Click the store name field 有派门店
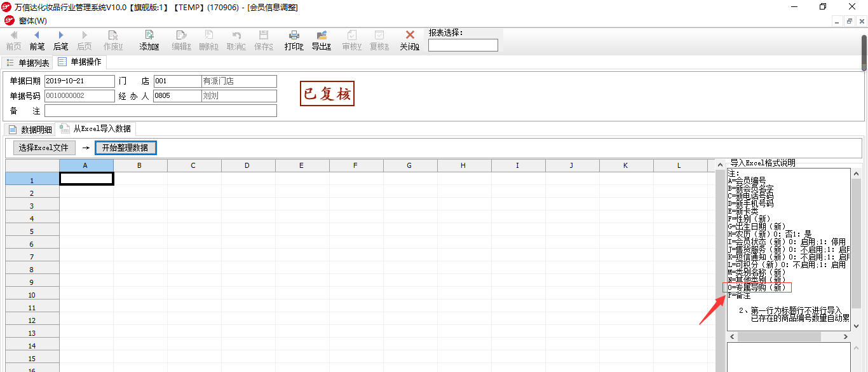Image resolution: width=868 pixels, height=372 pixels. tap(239, 81)
